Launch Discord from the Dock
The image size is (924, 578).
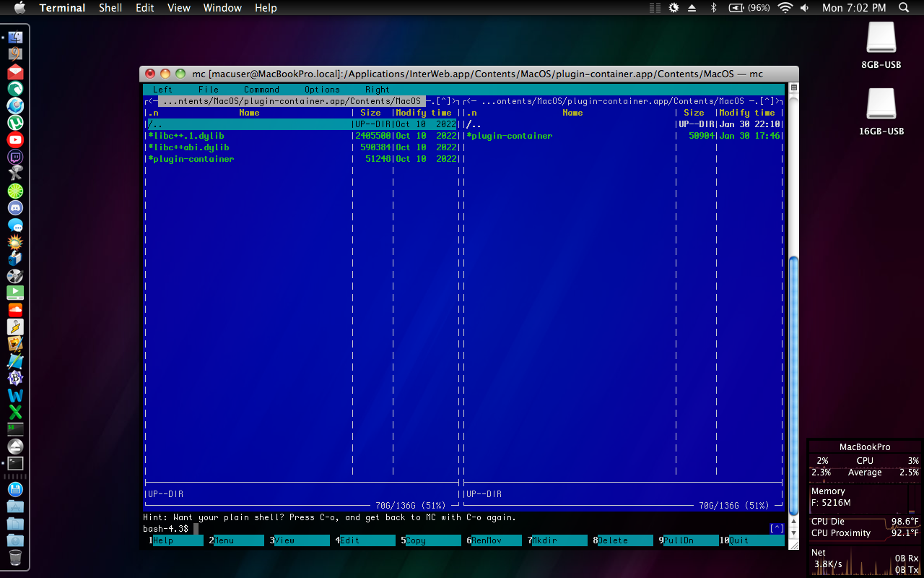pyautogui.click(x=15, y=208)
